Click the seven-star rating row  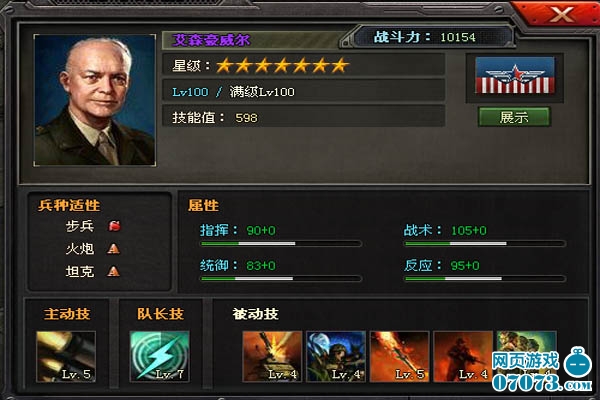point(303,65)
